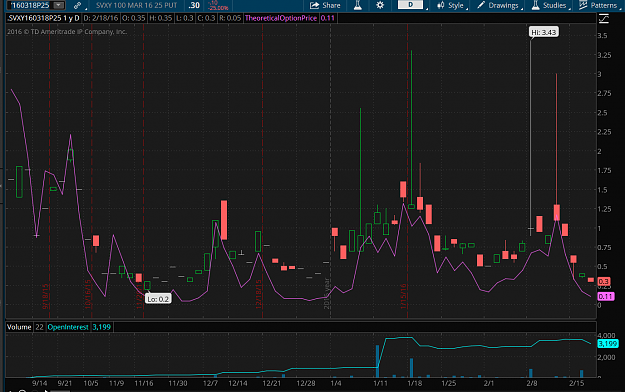Click the 9/14 date on time axis
Screen dimensions: 625x392
click(x=39, y=383)
